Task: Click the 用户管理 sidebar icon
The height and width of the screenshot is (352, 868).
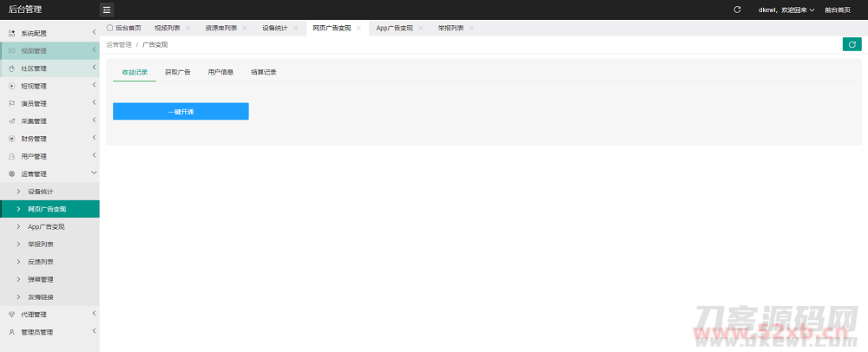Action: pos(11,156)
